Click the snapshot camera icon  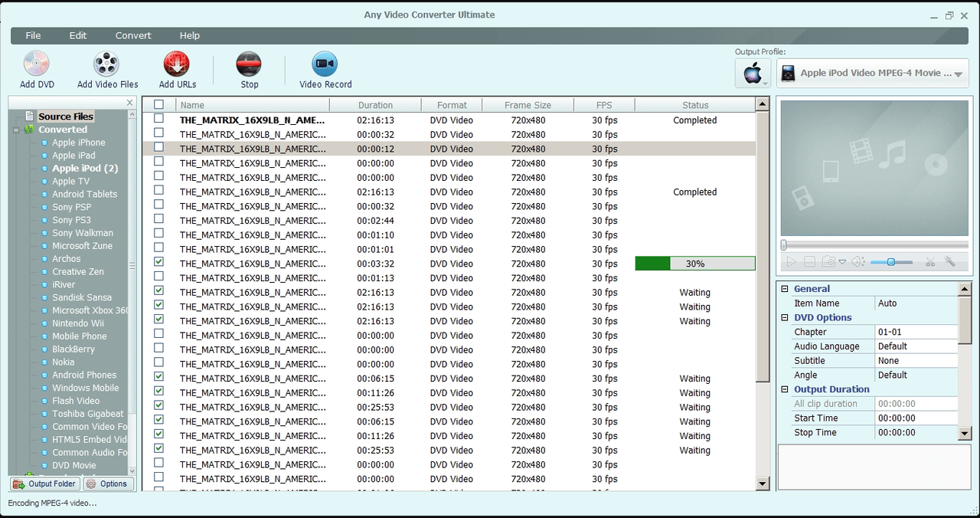pyautogui.click(x=828, y=262)
